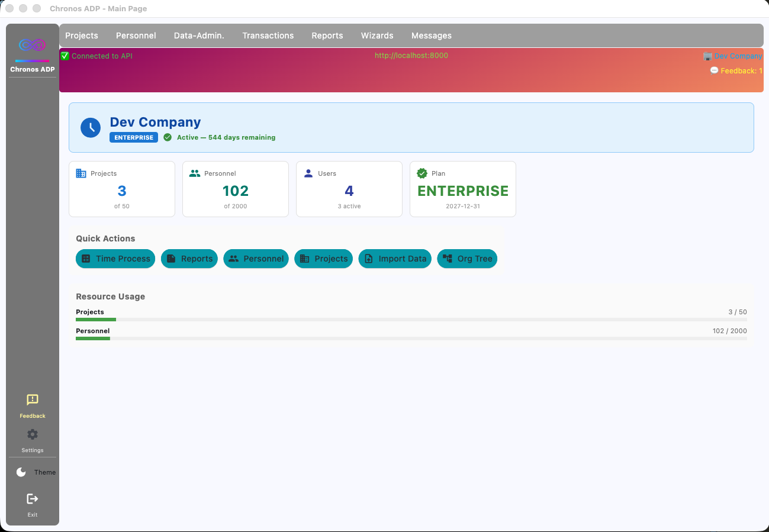This screenshot has width=769, height=532.
Task: Click the clock icon beside Dev Company
Action: (91, 127)
